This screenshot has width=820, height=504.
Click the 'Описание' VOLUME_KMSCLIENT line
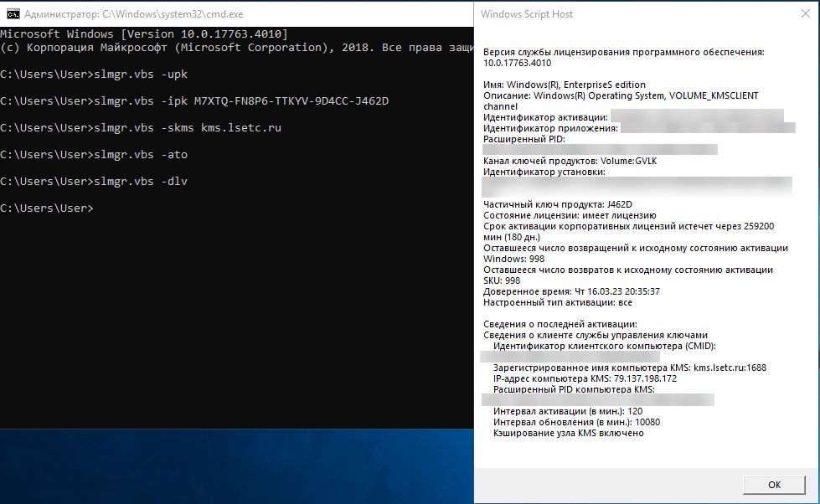[x=620, y=95]
